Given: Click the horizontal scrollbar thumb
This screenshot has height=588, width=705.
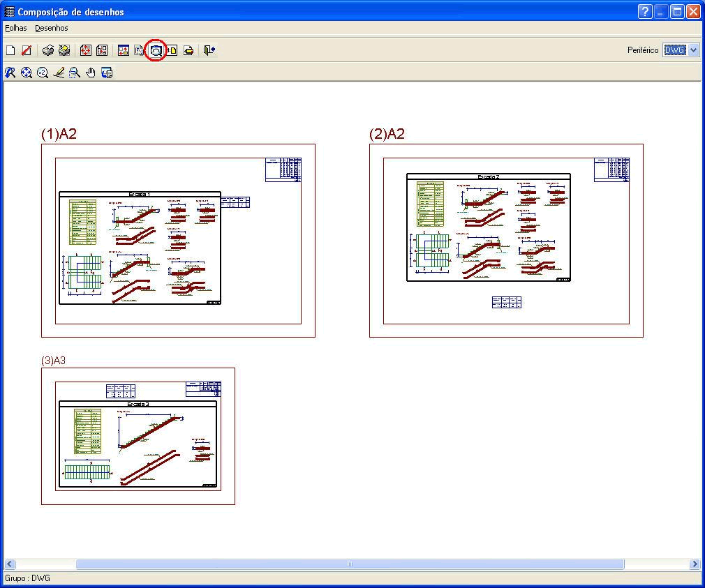Looking at the screenshot, I should (x=350, y=564).
